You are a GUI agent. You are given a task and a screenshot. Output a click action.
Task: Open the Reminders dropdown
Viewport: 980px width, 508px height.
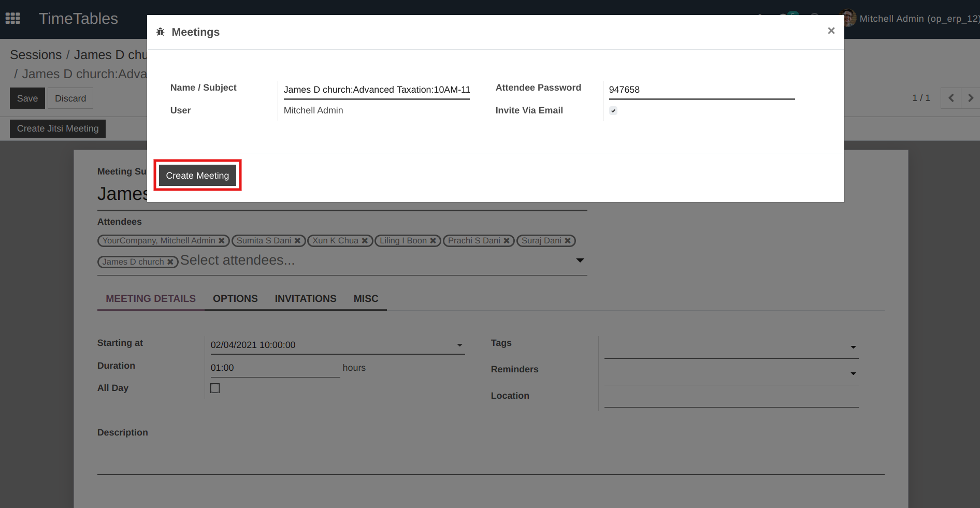click(x=853, y=374)
